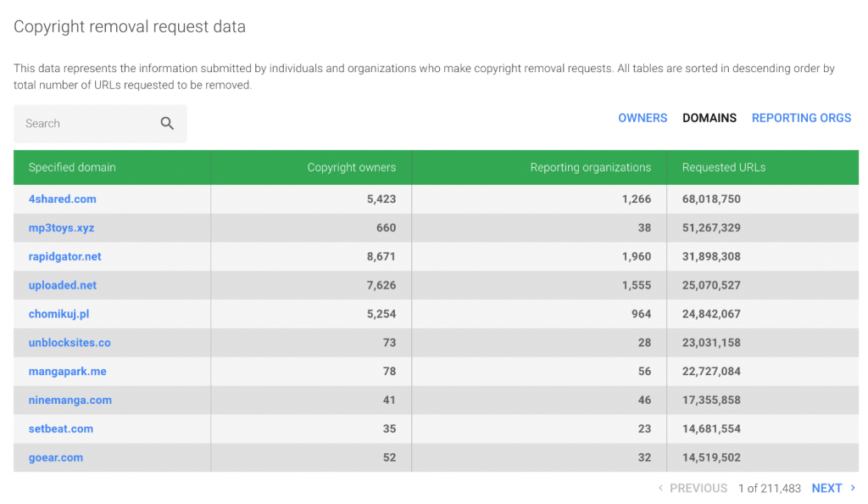The width and height of the screenshot is (868, 504).
Task: Click the PREVIOUS chevron arrow
Action: (661, 488)
